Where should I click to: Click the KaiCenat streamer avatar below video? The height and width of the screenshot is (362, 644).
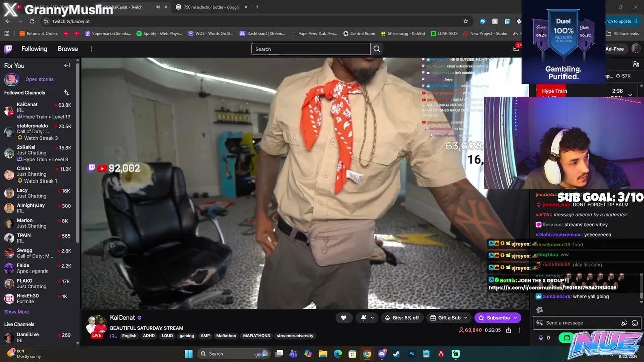(97, 325)
